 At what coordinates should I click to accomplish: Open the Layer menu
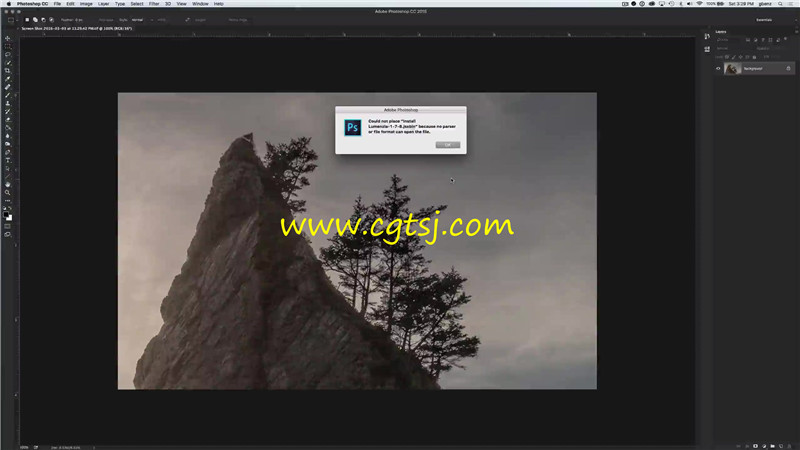click(104, 4)
